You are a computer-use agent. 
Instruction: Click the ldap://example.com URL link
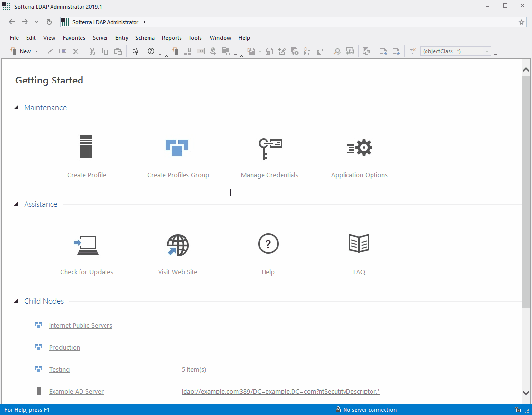[x=281, y=391]
